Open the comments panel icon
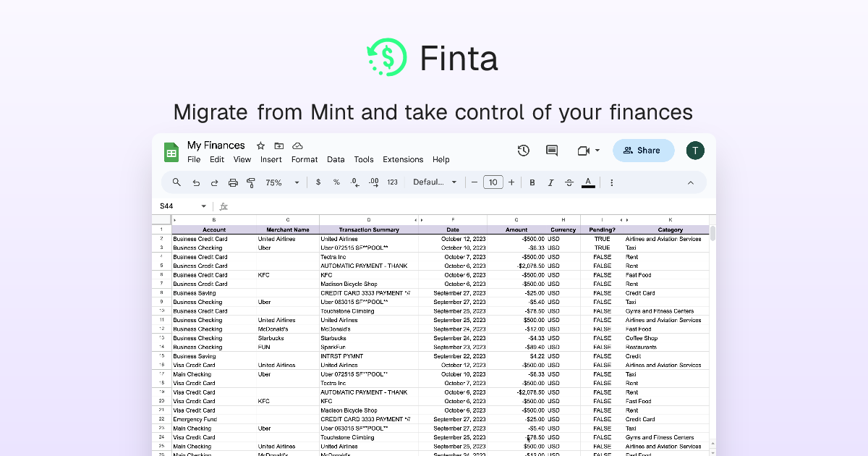868x456 pixels. pyautogui.click(x=552, y=151)
